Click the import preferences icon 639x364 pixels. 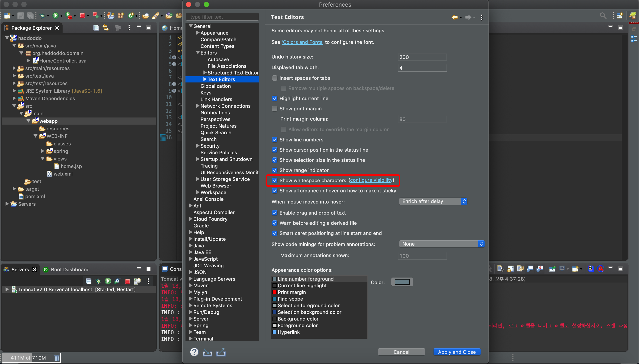(x=207, y=352)
